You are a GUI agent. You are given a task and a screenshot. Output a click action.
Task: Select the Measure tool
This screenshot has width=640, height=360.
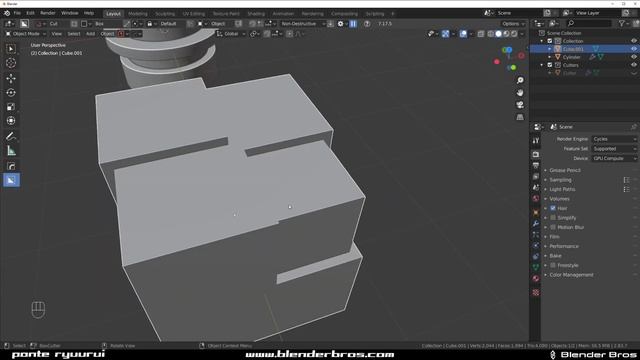pos(11,151)
